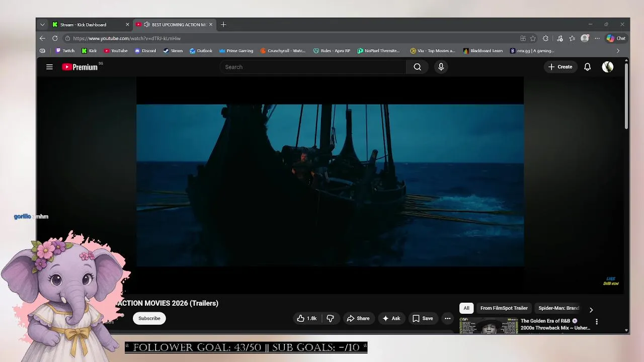
Task: Subscribe to the channel
Action: [149, 318]
